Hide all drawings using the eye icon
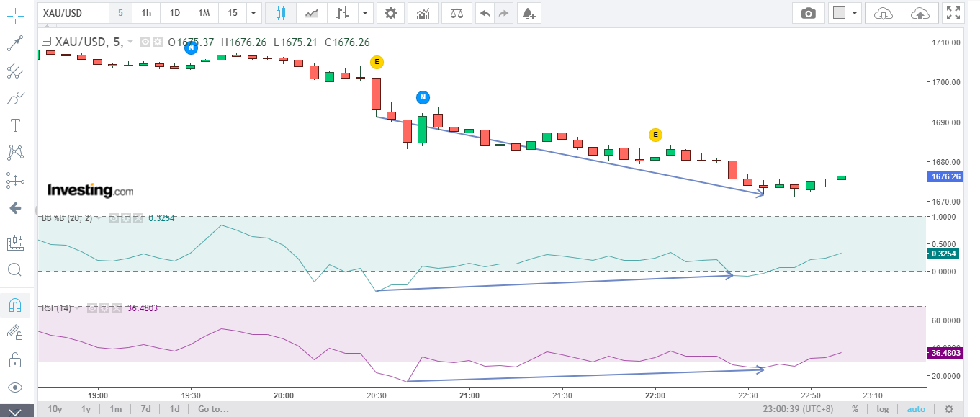The image size is (980, 417). pos(14,387)
